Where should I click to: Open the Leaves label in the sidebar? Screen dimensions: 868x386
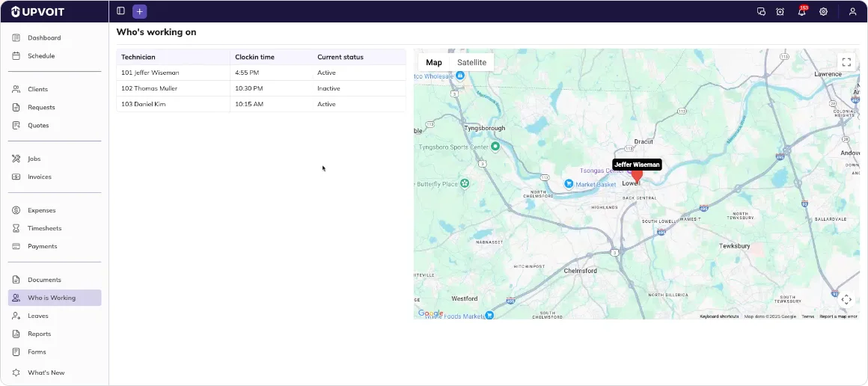(38, 316)
